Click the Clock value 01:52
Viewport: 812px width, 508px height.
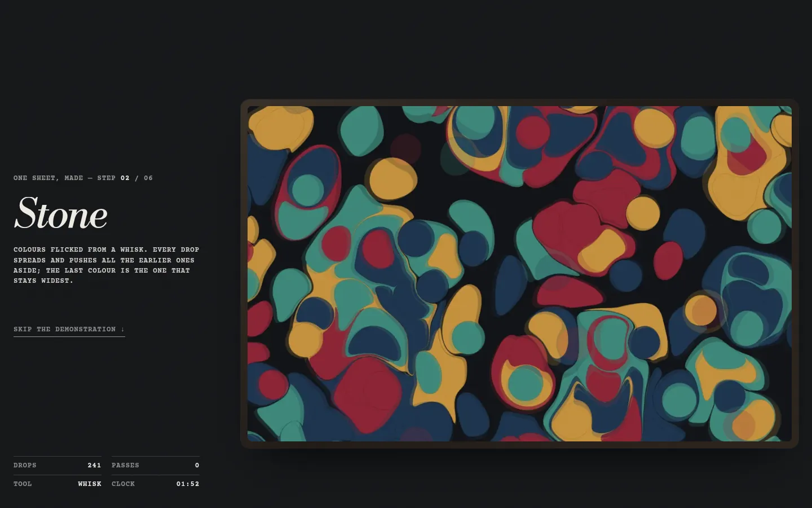[188, 484]
